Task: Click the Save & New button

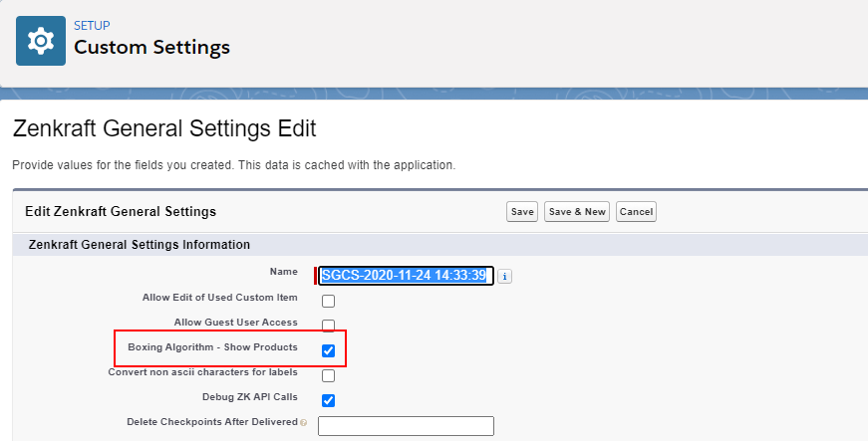Action: click(577, 212)
